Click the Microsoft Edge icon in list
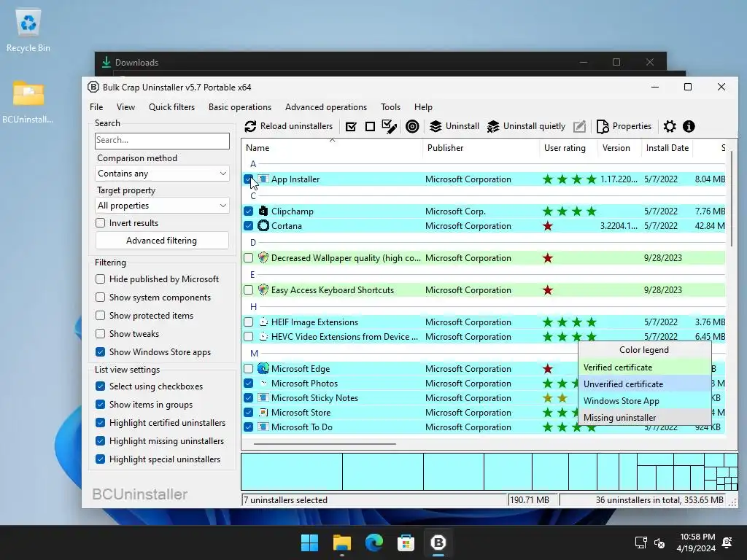 [x=263, y=368]
